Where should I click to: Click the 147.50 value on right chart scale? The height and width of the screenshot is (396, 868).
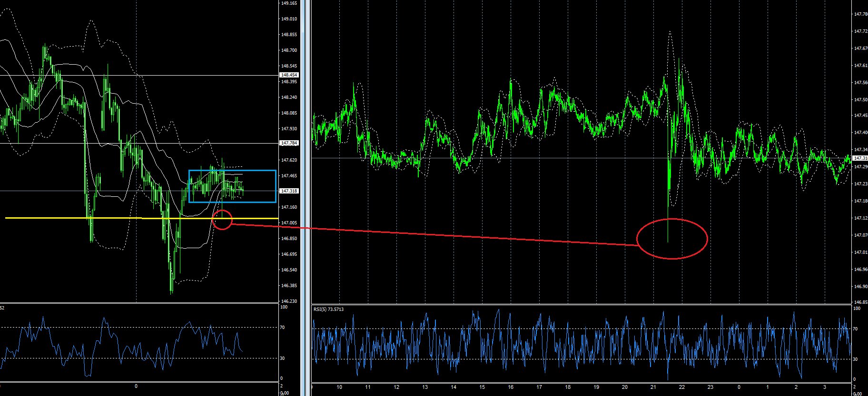(861, 100)
